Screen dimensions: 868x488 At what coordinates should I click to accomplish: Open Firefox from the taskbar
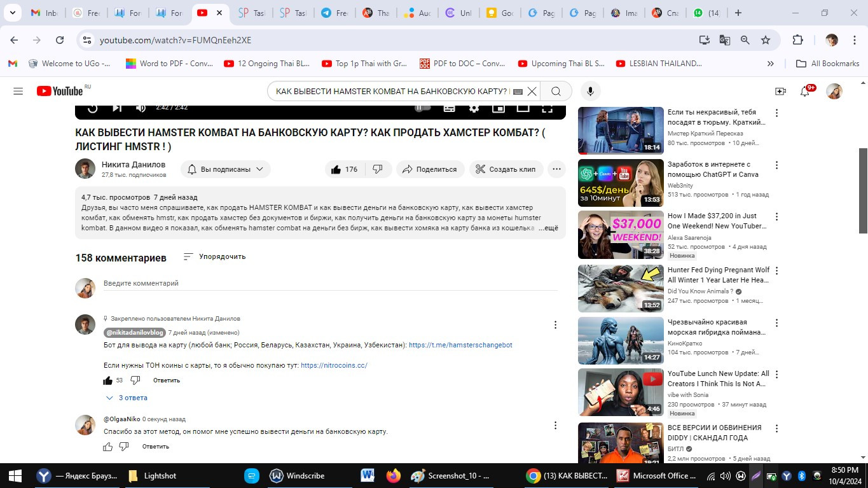[x=394, y=475]
